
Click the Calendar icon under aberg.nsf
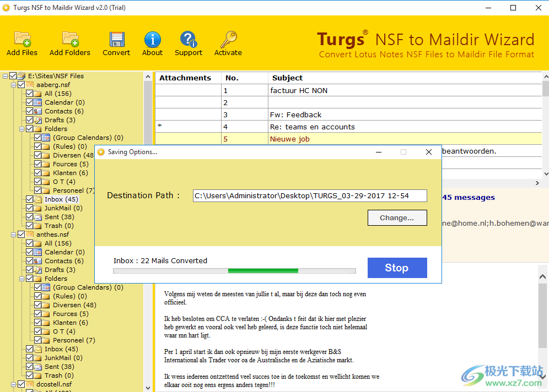tap(38, 102)
